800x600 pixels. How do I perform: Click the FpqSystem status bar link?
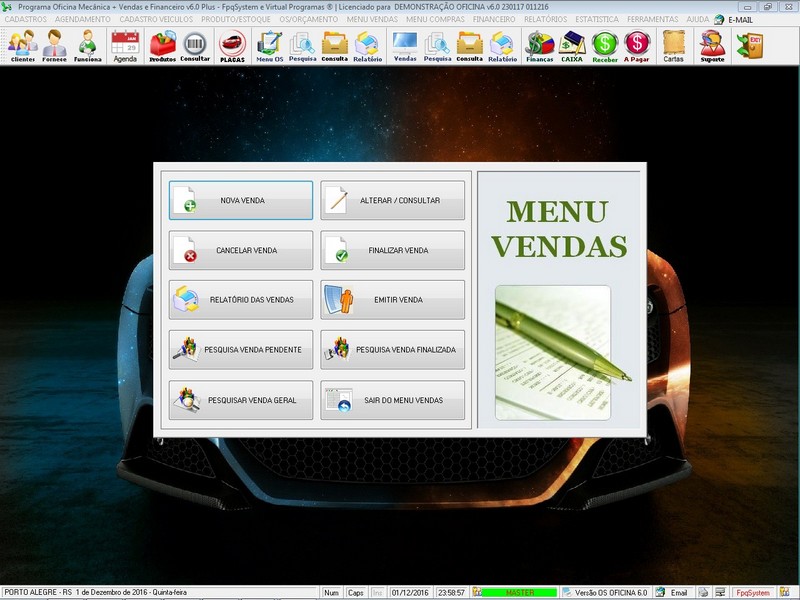pos(753,593)
